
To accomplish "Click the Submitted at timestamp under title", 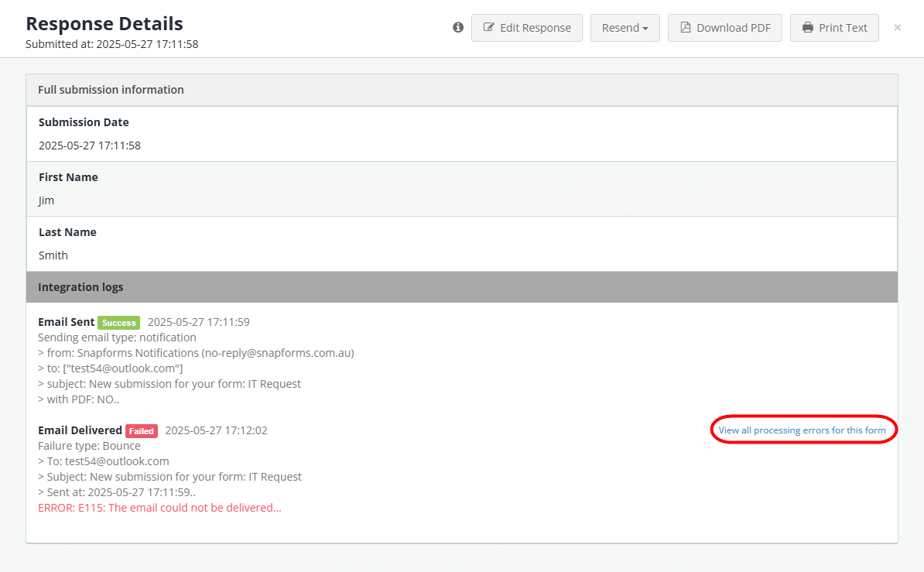I will 112,44.
